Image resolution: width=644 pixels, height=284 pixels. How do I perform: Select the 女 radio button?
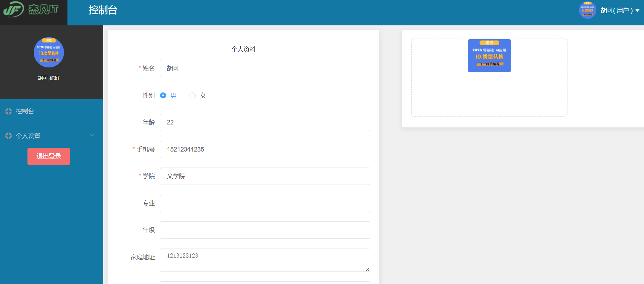click(x=193, y=95)
